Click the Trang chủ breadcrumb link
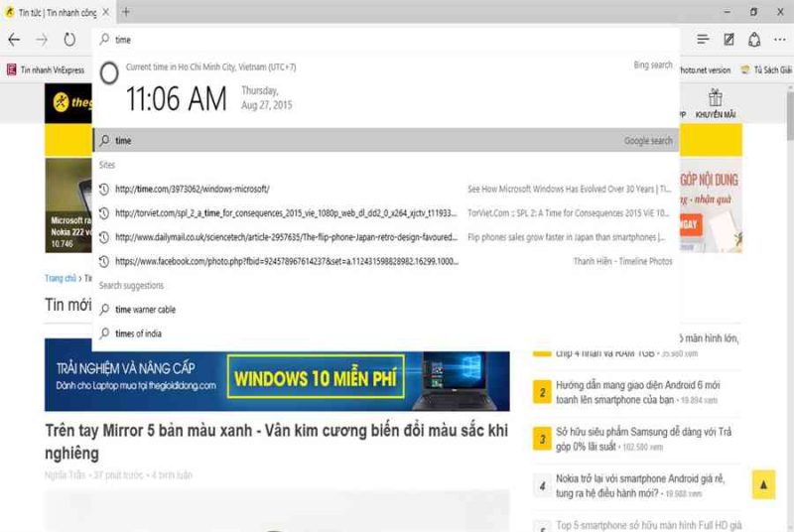 click(x=61, y=278)
